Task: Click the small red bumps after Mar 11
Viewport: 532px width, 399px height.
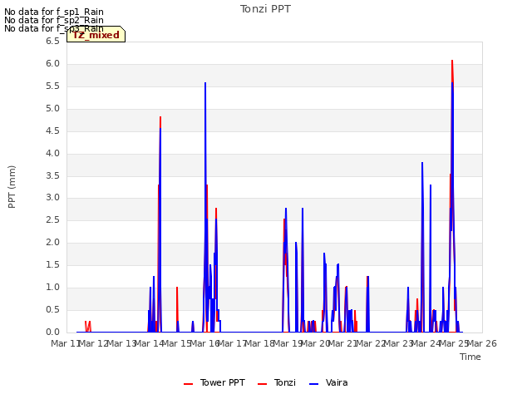Action: click(x=88, y=327)
